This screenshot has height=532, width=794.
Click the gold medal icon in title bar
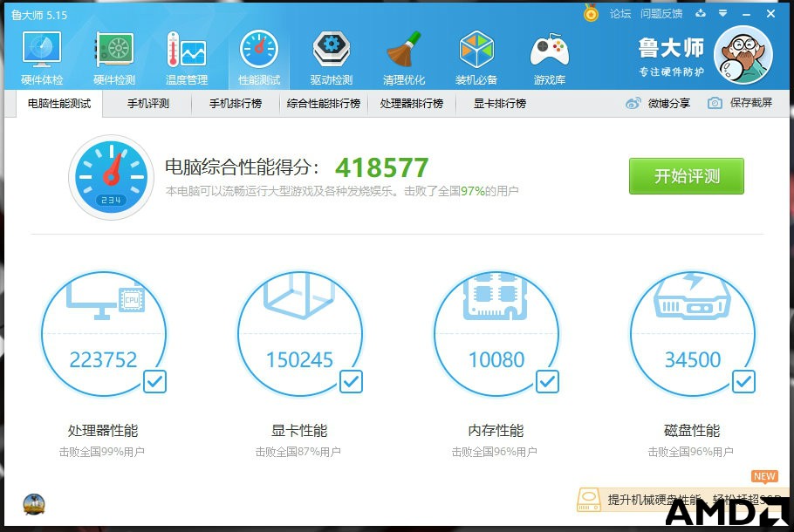(591, 13)
